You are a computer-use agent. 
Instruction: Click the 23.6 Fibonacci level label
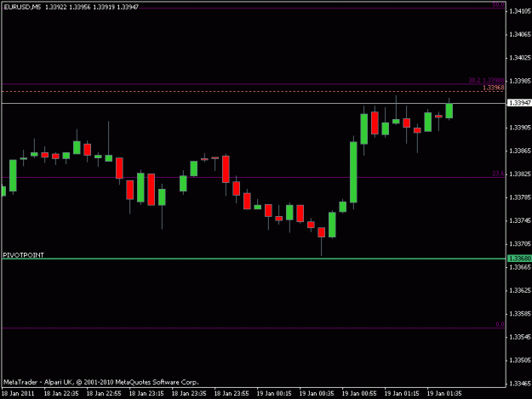(498, 174)
